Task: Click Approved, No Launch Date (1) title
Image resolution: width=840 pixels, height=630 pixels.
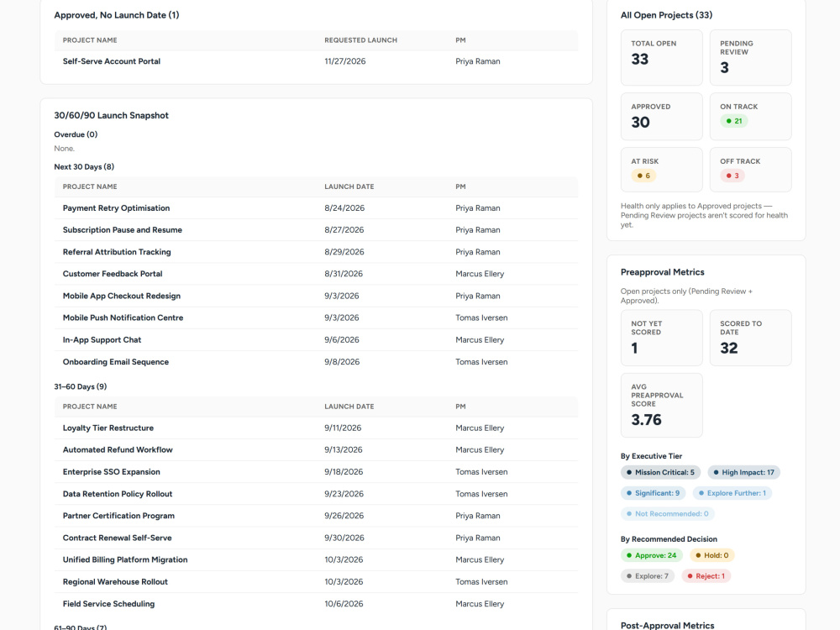Action: pyautogui.click(x=116, y=15)
